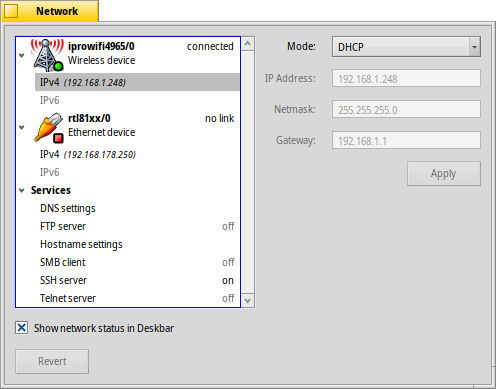Viewport: 496px width, 389px height.
Task: Select IPv4 (192.168.1.248) entry
Action: (x=137, y=82)
